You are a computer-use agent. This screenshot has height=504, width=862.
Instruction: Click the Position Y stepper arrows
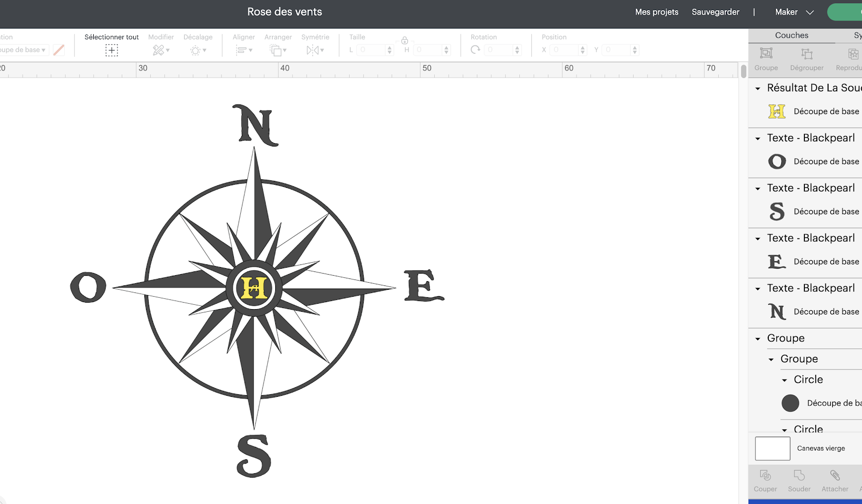[635, 50]
